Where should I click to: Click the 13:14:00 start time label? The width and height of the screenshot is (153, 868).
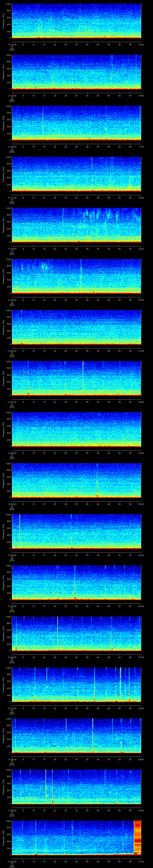(x=12, y=44)
